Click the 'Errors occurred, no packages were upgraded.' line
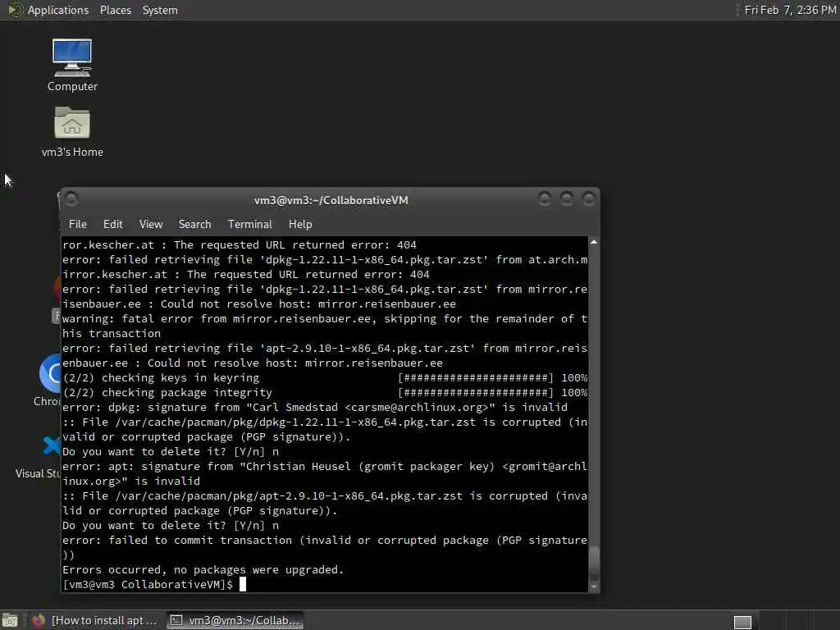Image resolution: width=840 pixels, height=630 pixels. (203, 569)
